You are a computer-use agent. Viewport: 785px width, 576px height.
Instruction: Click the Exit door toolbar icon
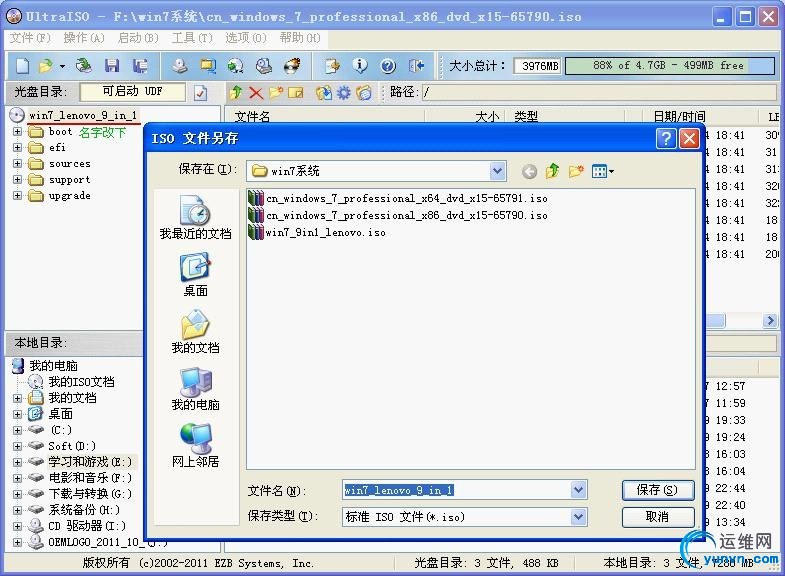[x=417, y=66]
